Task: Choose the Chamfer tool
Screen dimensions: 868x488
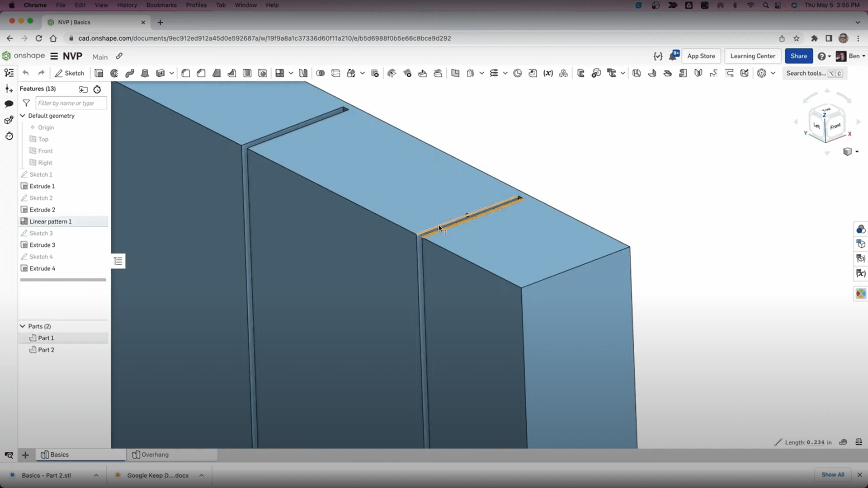Action: (x=201, y=73)
